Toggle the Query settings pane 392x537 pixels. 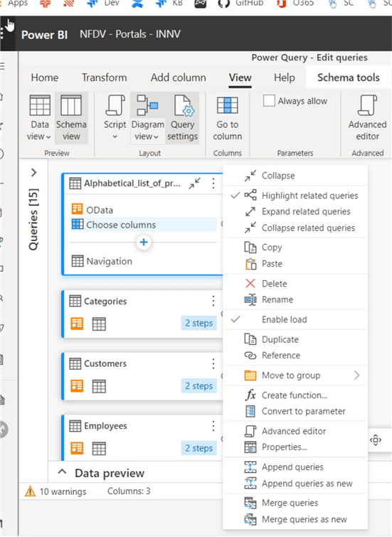[x=182, y=118]
